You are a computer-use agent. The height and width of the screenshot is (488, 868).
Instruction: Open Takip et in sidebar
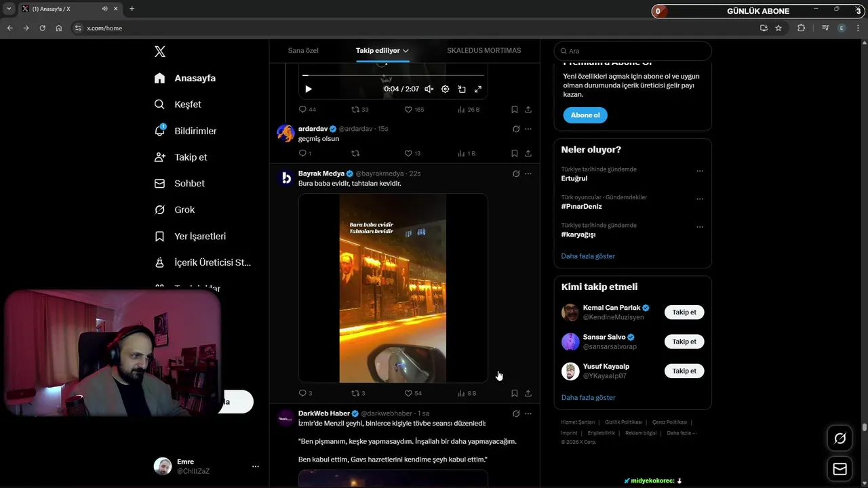pyautogui.click(x=180, y=157)
